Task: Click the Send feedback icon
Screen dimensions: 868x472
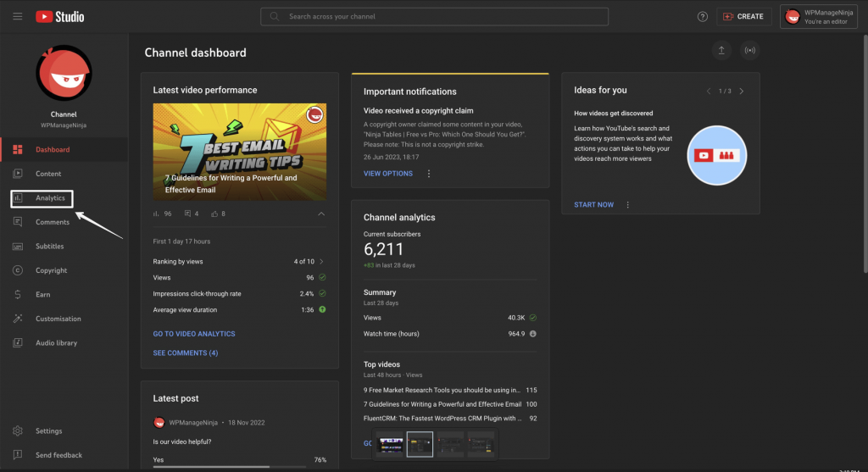Action: [x=18, y=455]
